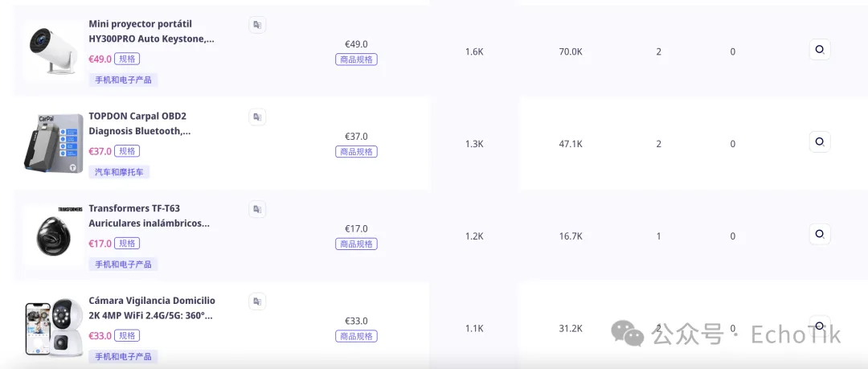Click search icon in Transformers TF-T63 row

[819, 234]
